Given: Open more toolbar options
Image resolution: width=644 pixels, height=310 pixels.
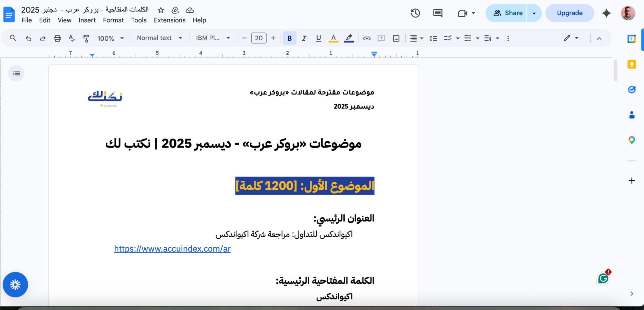Looking at the screenshot, I should click(x=508, y=38).
